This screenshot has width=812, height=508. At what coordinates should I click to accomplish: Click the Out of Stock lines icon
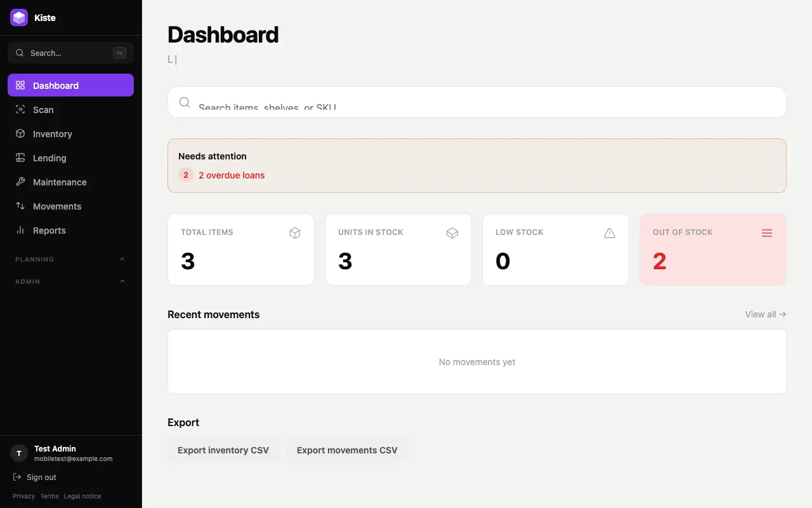coord(767,233)
